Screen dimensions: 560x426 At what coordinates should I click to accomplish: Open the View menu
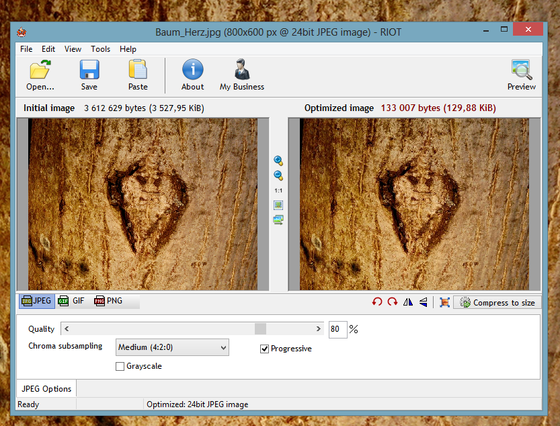pyautogui.click(x=73, y=49)
